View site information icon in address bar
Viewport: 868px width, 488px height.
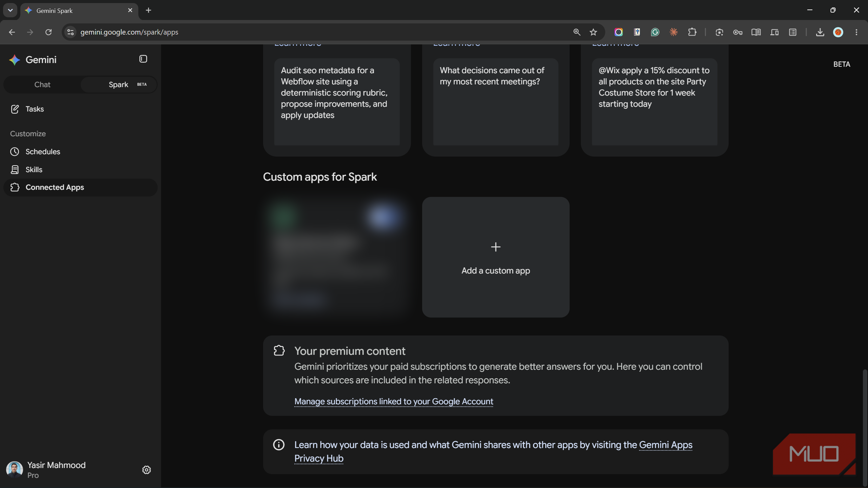tap(70, 32)
